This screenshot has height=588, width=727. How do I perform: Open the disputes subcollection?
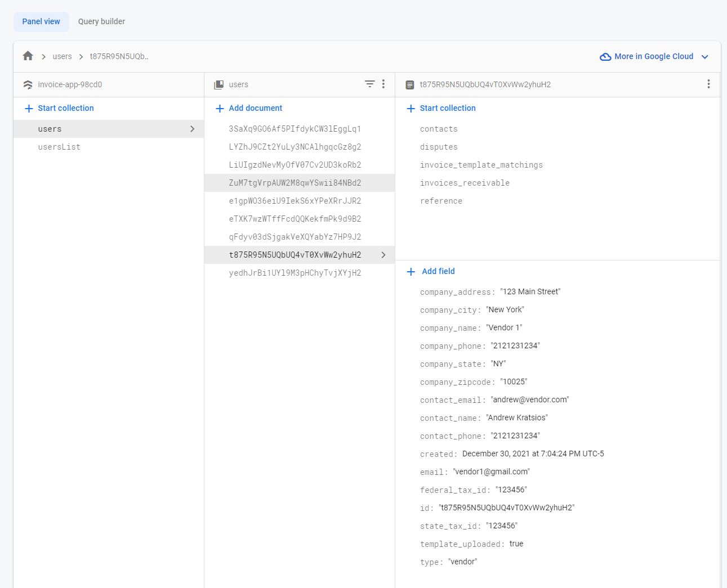(x=439, y=147)
